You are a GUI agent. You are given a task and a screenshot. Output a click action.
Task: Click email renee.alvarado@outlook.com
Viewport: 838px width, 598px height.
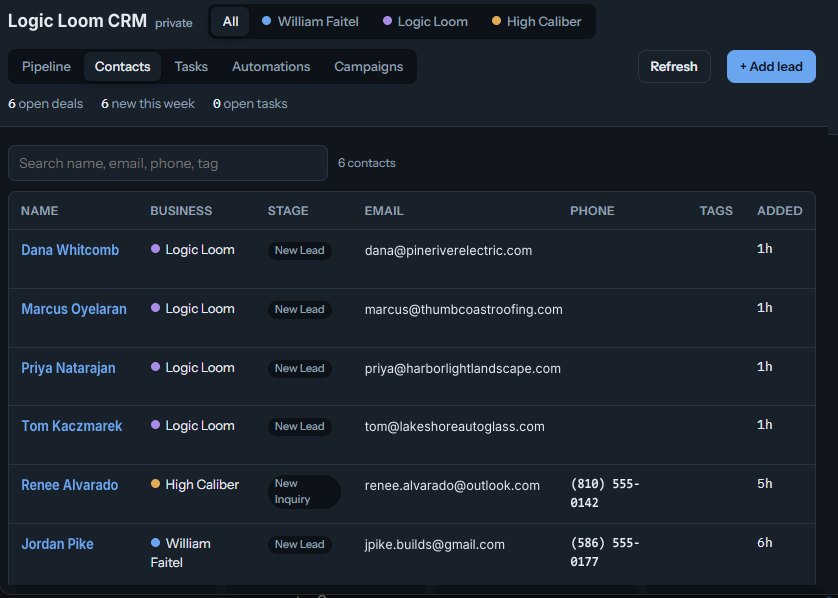click(x=452, y=485)
